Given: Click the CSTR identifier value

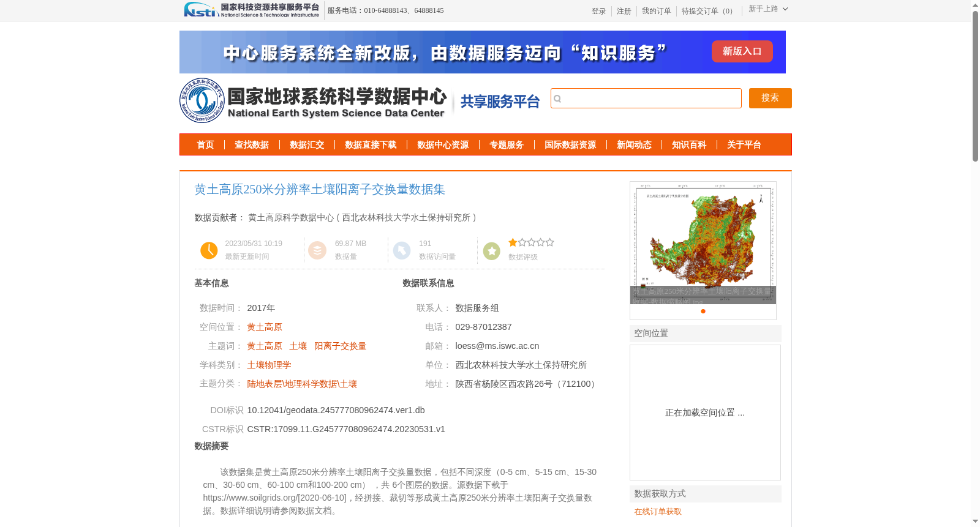Looking at the screenshot, I should point(346,430).
